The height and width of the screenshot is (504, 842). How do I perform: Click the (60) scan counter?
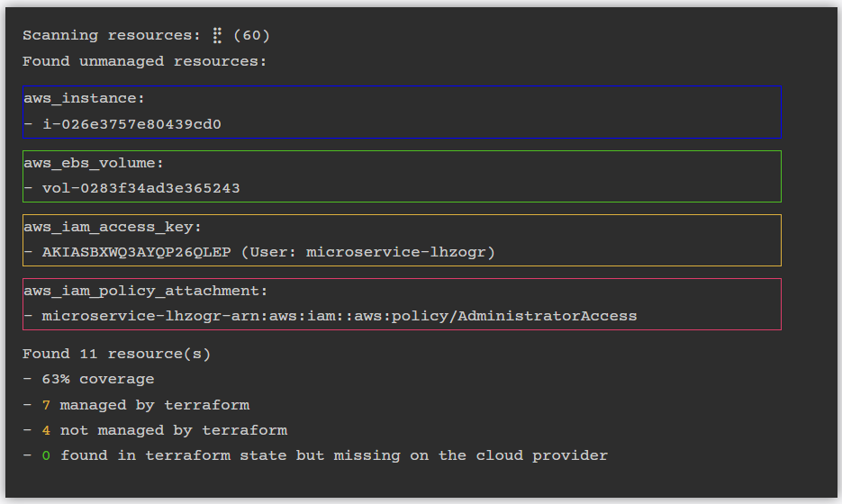tap(251, 36)
